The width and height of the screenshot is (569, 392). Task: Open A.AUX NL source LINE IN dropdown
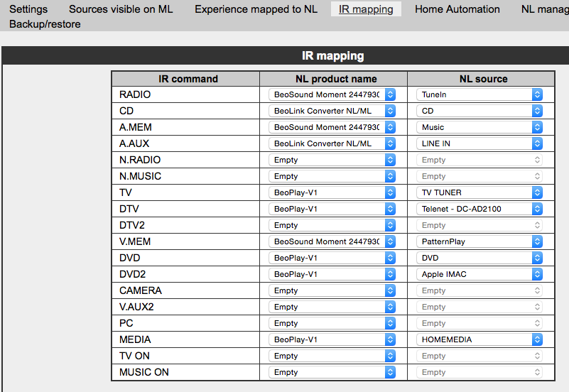479,143
